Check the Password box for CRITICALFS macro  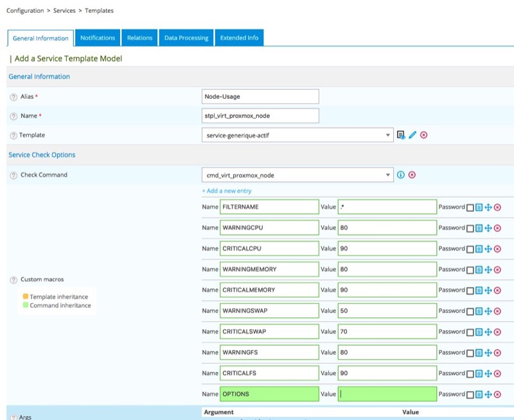tap(470, 374)
